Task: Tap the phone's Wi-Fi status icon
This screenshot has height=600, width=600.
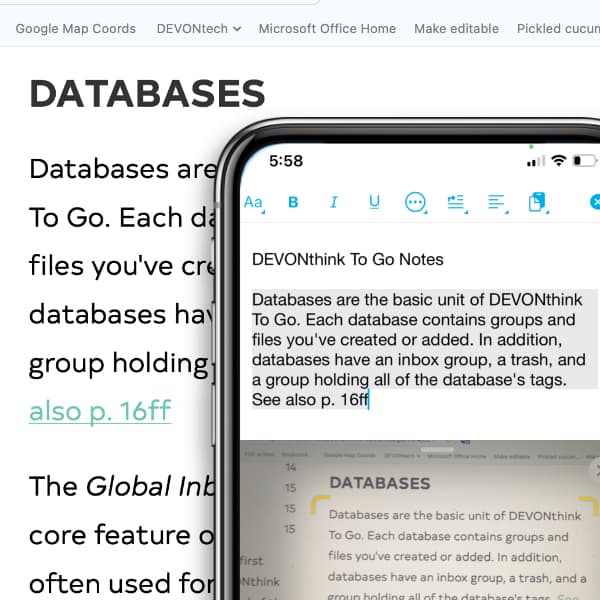Action: point(559,160)
